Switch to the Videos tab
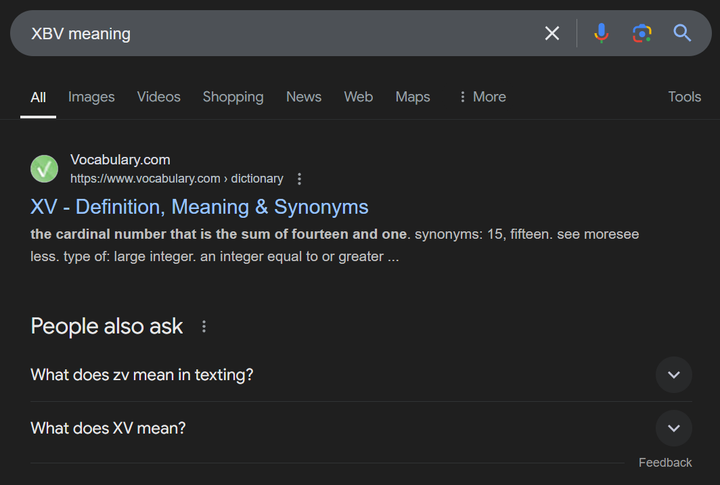This screenshot has height=485, width=720. [x=158, y=97]
